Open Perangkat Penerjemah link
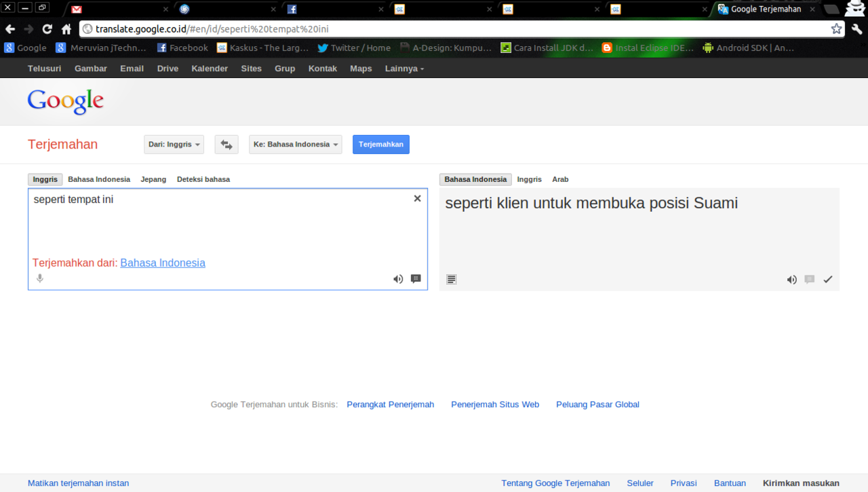The width and height of the screenshot is (868, 492). click(391, 404)
